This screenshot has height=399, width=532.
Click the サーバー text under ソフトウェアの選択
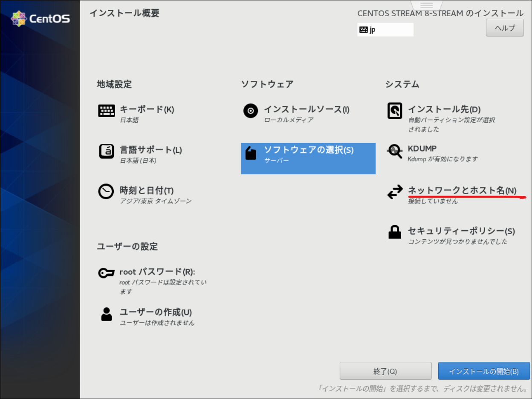[x=276, y=161]
